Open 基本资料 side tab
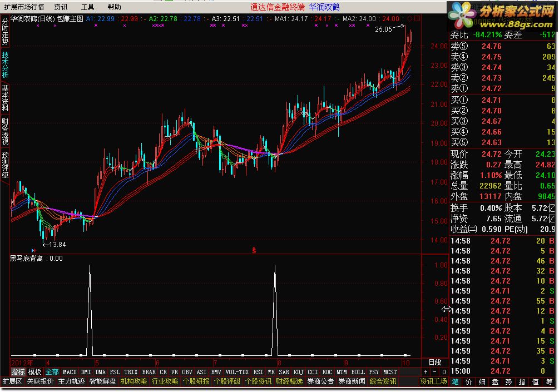559x392 pixels. click(5, 98)
